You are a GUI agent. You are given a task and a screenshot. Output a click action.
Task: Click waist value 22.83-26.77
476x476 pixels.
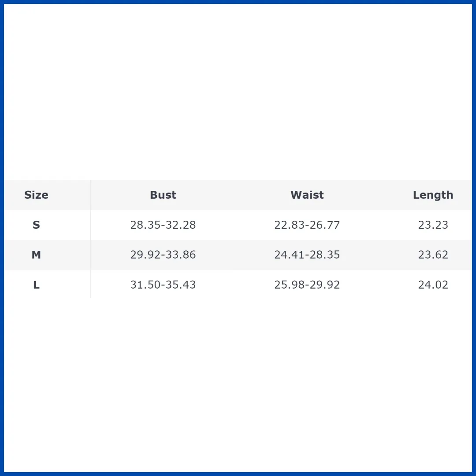(307, 225)
